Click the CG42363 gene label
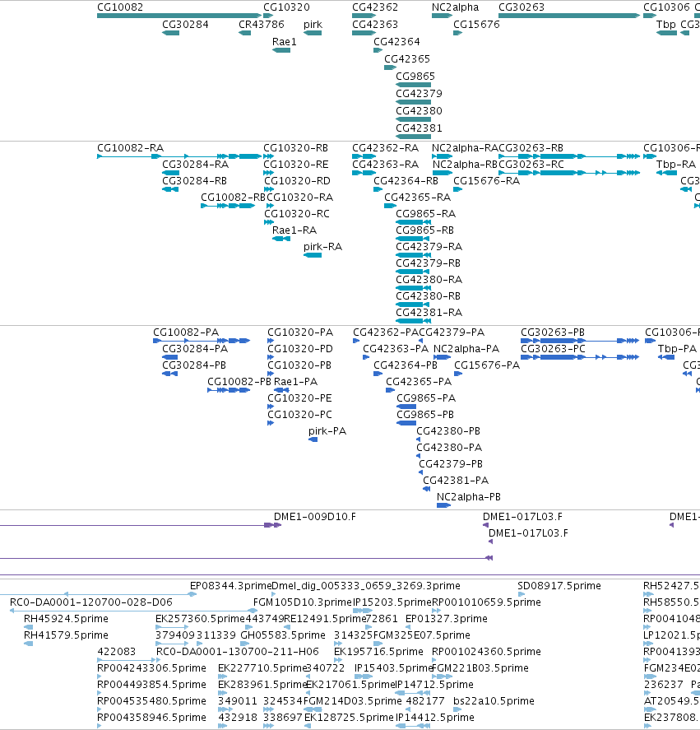Screen dimensions: 700x730 [375, 25]
